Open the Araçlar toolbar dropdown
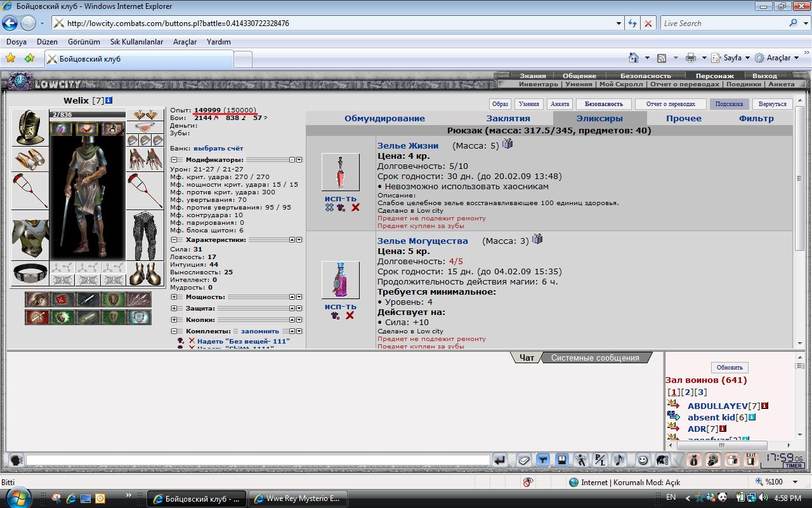The image size is (812, 508). [x=797, y=58]
